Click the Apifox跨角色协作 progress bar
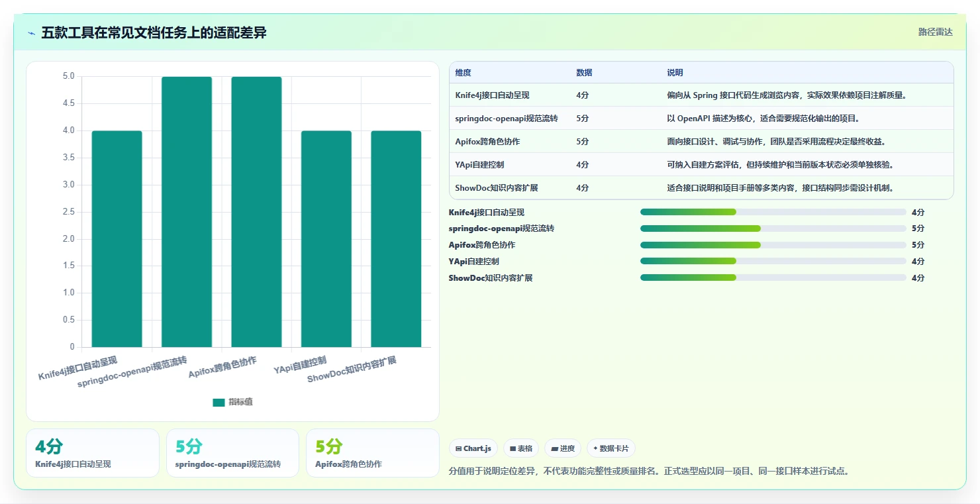 pos(773,245)
